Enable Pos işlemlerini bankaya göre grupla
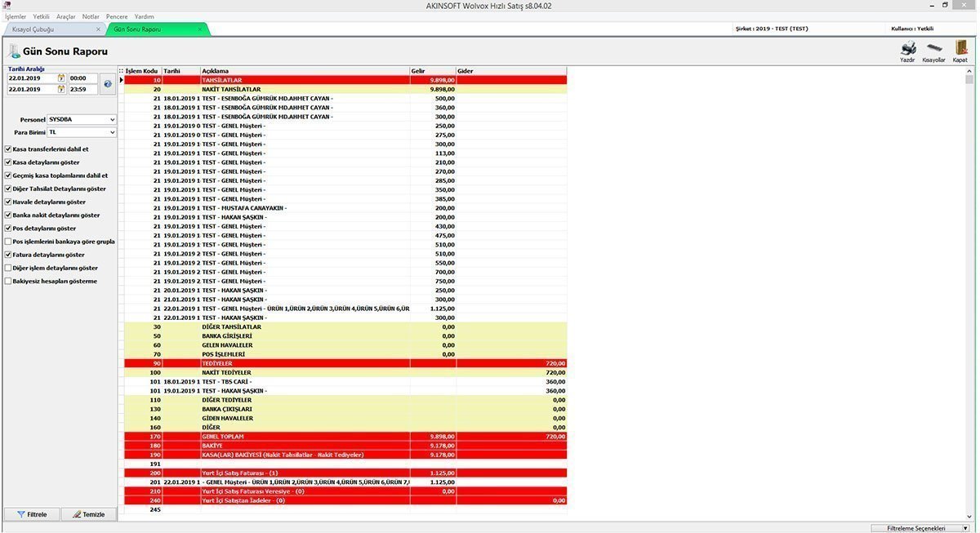The width and height of the screenshot is (980, 533). 8,242
